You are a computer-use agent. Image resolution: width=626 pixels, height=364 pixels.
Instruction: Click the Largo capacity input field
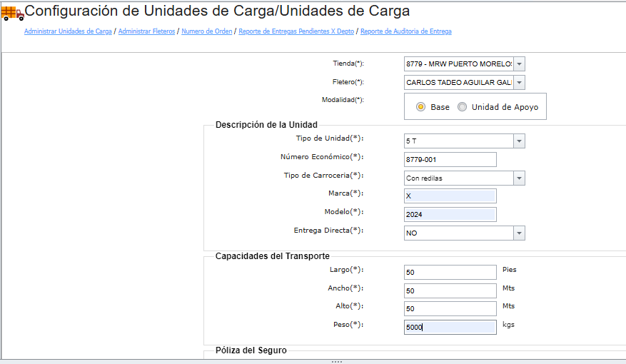pos(450,272)
